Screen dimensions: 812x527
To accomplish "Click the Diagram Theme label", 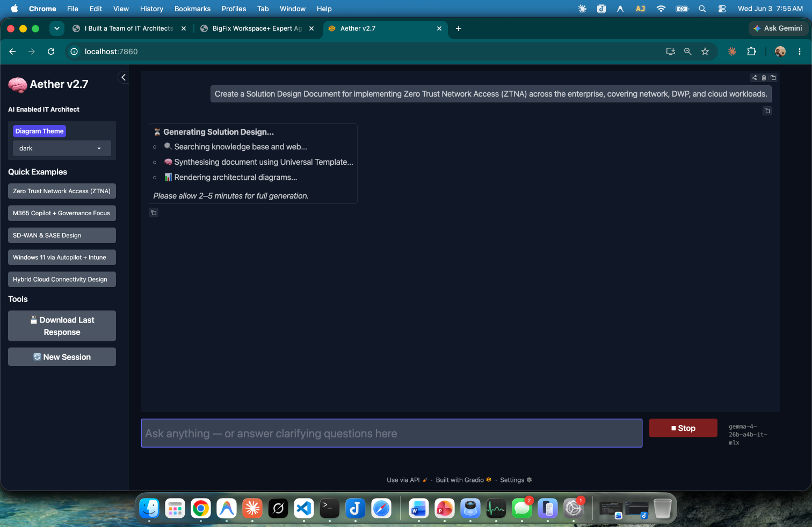I will 40,131.
